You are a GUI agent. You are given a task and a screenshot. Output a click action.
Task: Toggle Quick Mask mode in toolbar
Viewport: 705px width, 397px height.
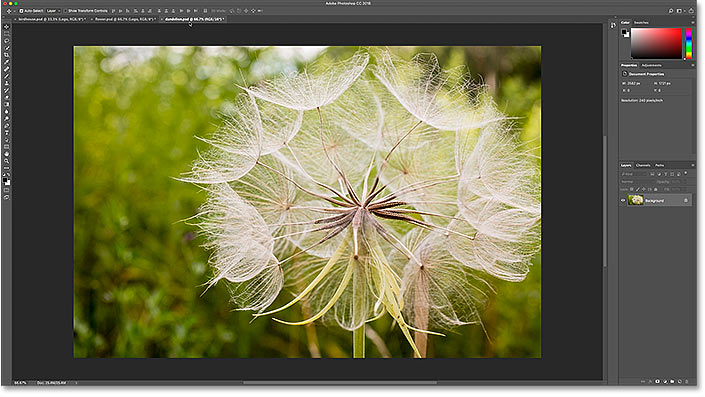(6, 189)
